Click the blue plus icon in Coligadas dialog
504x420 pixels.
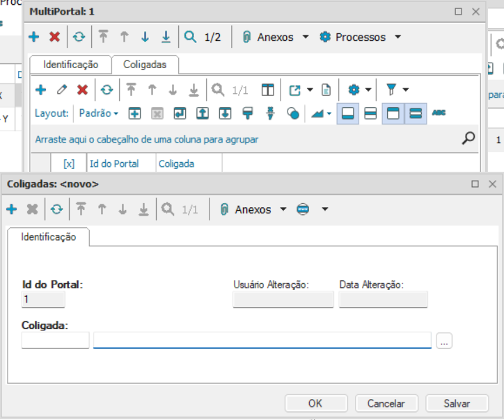click(x=11, y=209)
